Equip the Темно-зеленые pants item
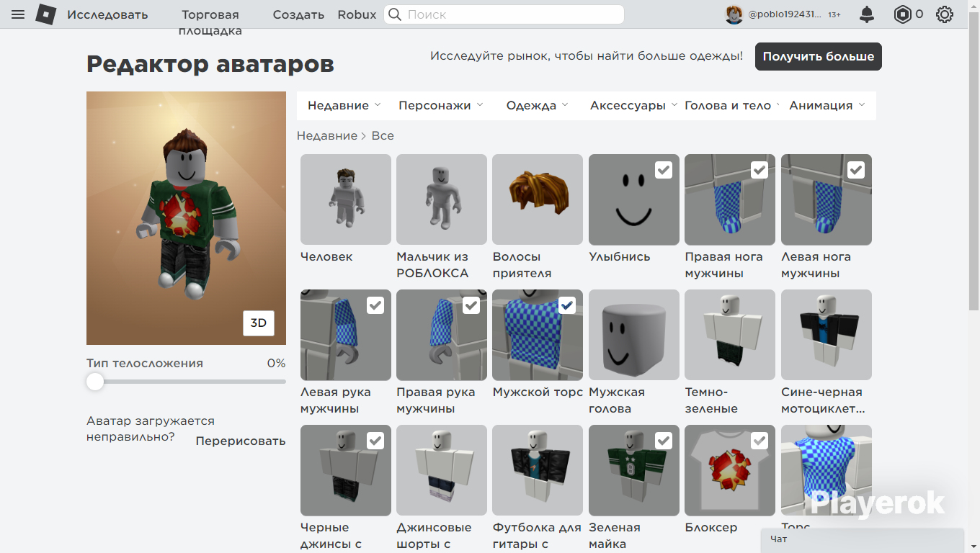Image resolution: width=980 pixels, height=553 pixels. (x=730, y=335)
